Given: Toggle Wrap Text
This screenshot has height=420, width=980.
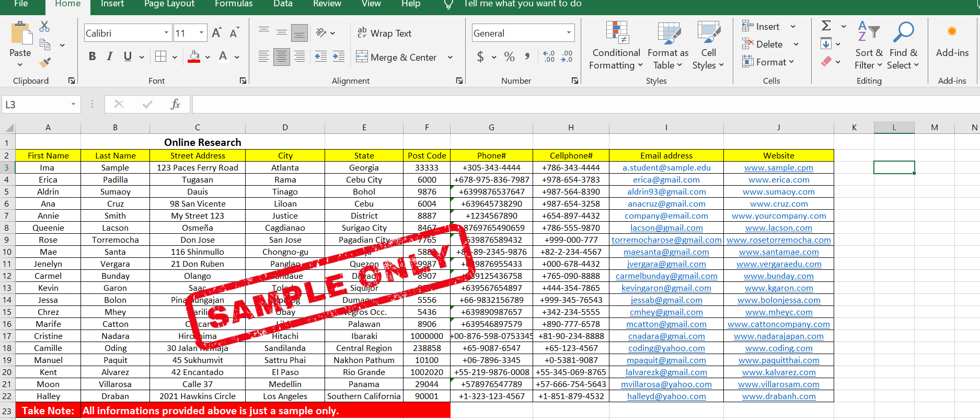Looking at the screenshot, I should tap(385, 33).
